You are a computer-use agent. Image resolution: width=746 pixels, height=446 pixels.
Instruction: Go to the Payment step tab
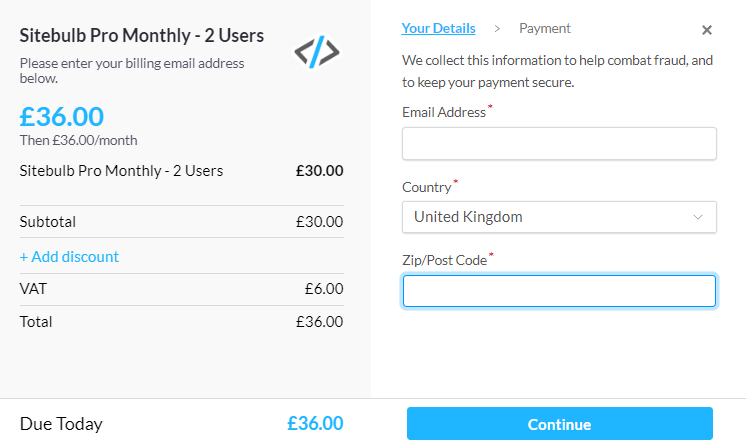545,29
